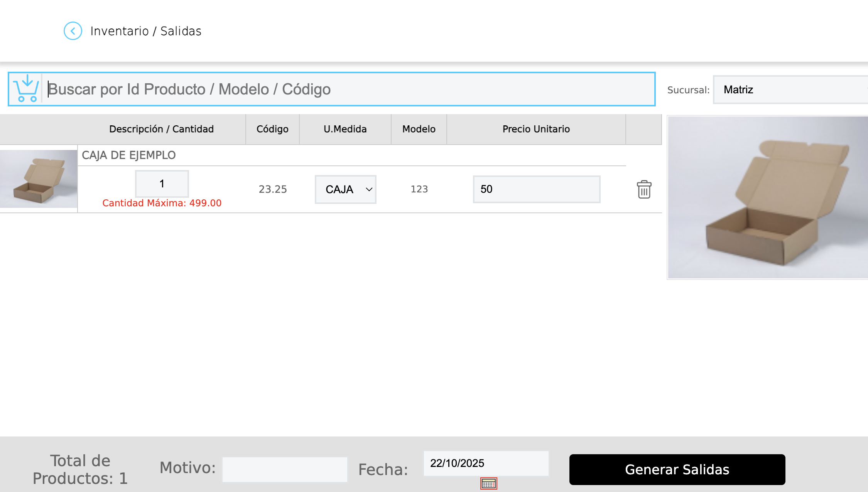Click the Precio Unitario column header
Screen dimensions: 868x492
click(x=536, y=129)
